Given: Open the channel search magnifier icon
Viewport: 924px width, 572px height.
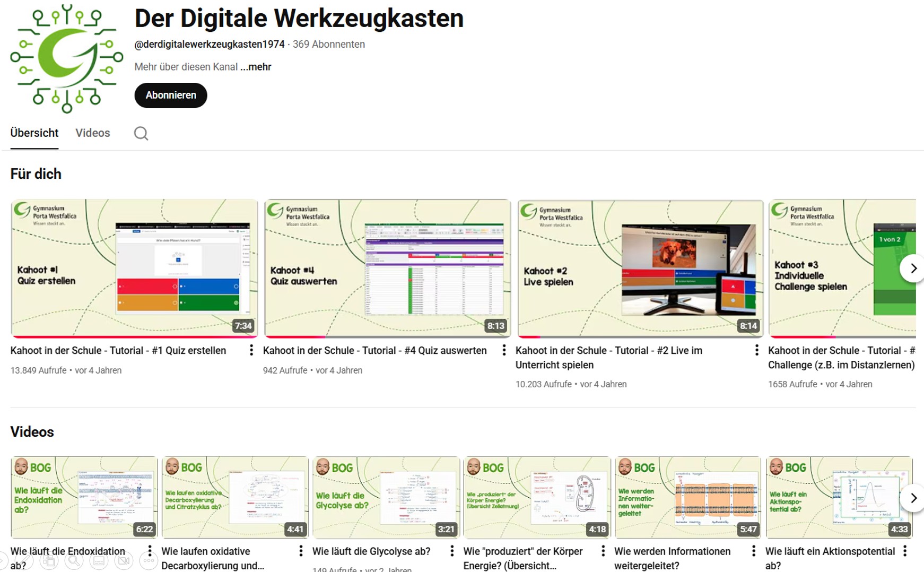Looking at the screenshot, I should pos(141,133).
